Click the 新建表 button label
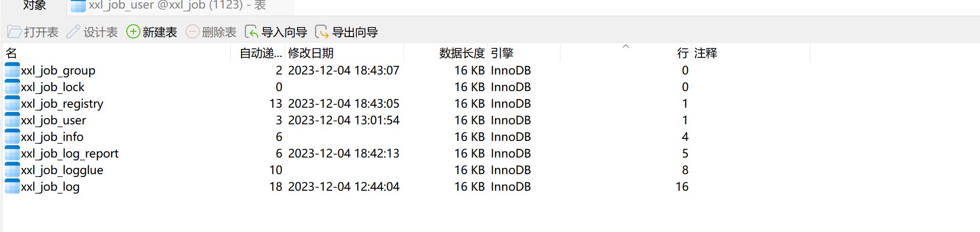Screen dimensions: 980x232 click(x=159, y=32)
